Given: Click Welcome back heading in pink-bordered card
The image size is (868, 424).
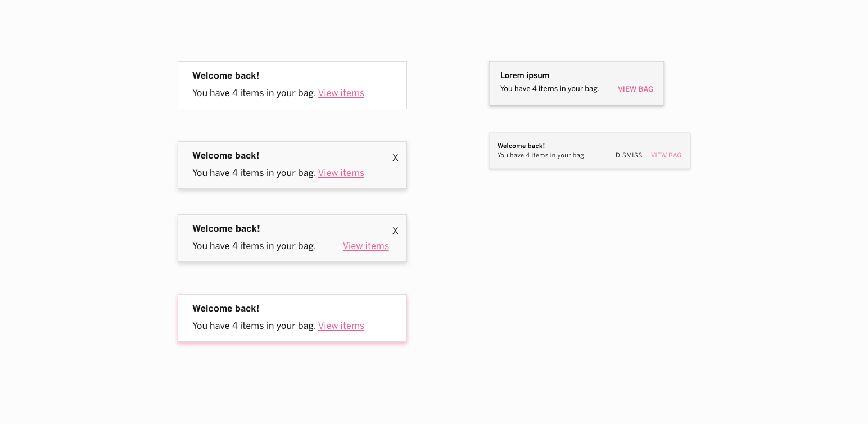Looking at the screenshot, I should click(x=226, y=308).
